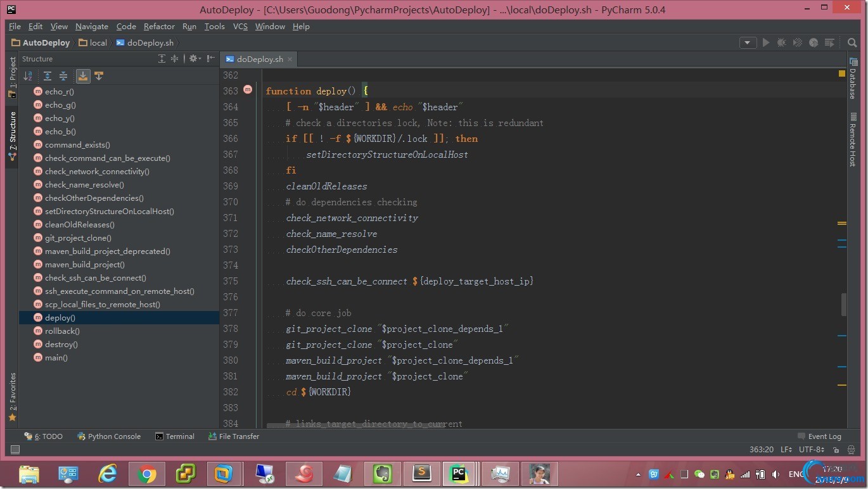Open the TODO tool window

[x=43, y=436]
